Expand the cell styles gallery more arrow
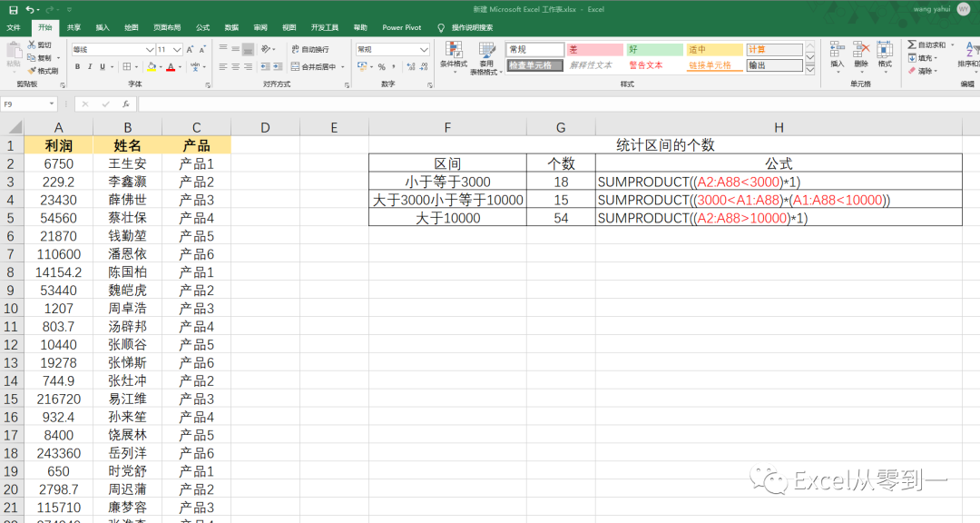Screen dimensions: 980x523 [x=810, y=69]
